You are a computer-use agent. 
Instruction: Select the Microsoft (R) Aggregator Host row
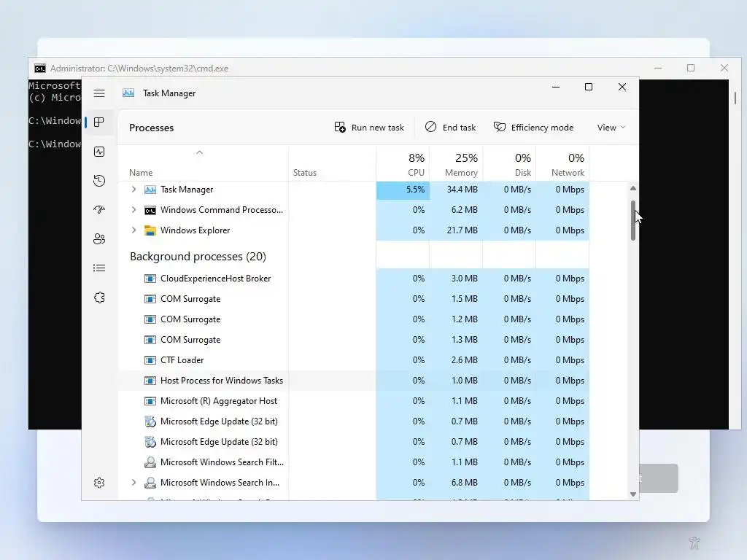(x=354, y=401)
